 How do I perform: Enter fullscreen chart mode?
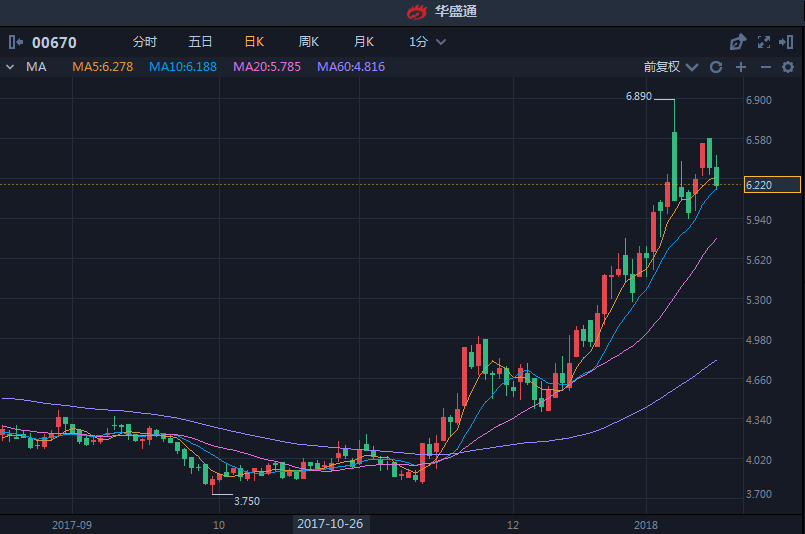764,42
